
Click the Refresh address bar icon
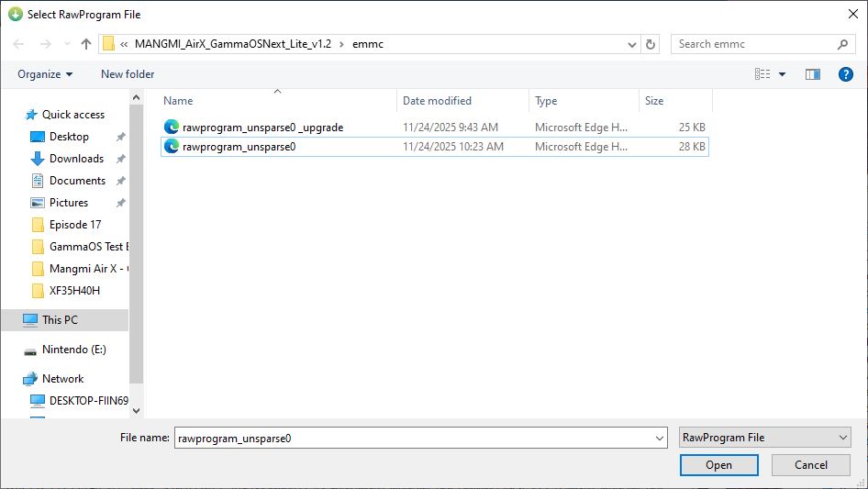click(651, 44)
